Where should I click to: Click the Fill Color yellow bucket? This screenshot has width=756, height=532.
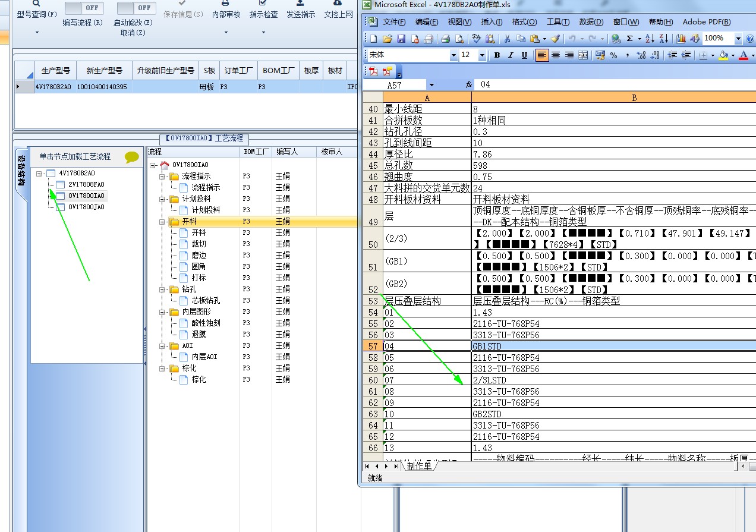pos(723,55)
